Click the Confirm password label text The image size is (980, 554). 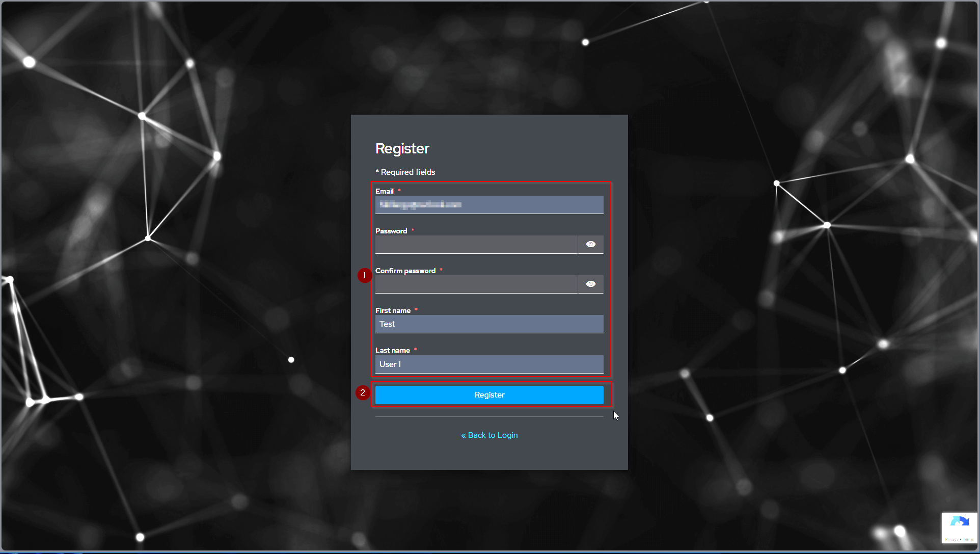405,271
